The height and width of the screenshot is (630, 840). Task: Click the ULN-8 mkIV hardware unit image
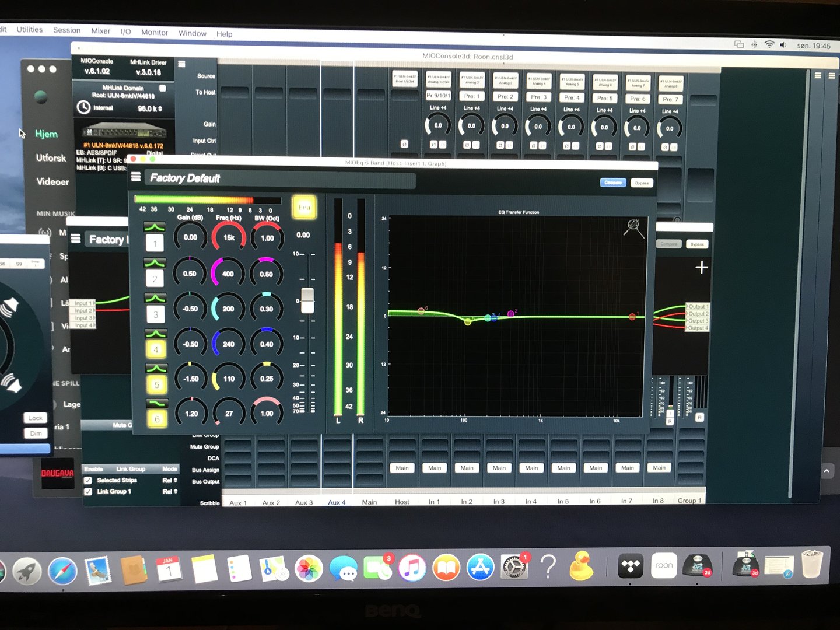pyautogui.click(x=124, y=131)
